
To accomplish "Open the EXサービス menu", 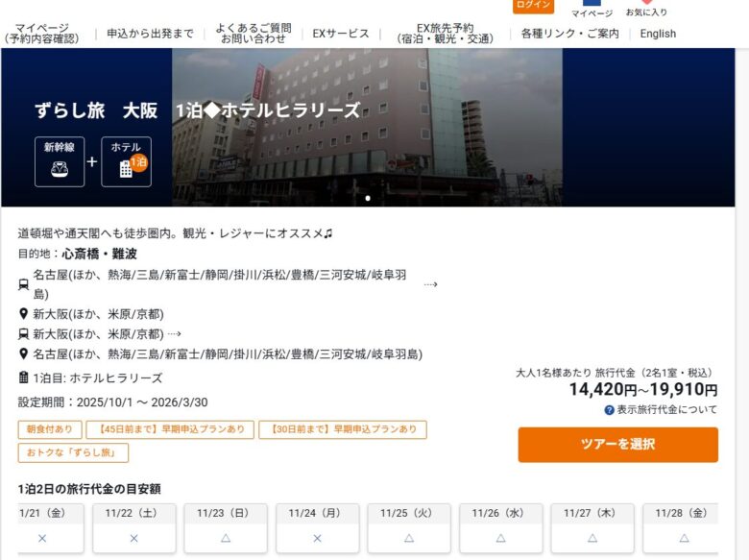I will (x=340, y=34).
